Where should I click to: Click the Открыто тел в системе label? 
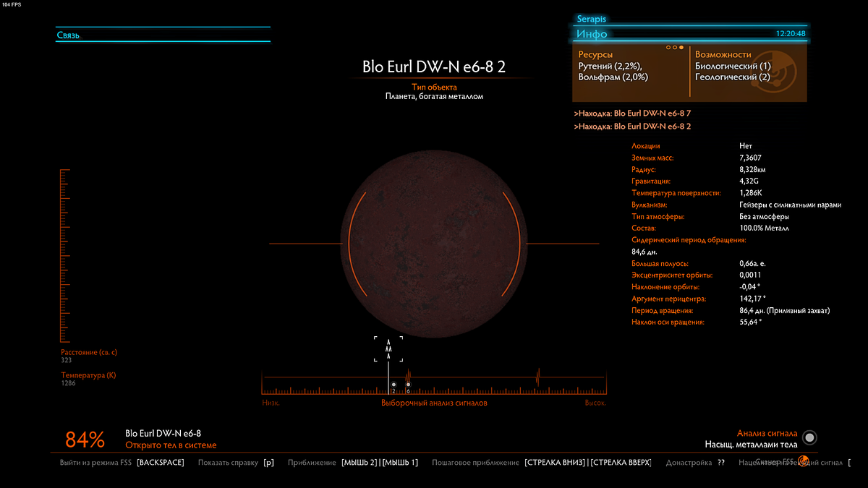tap(171, 445)
